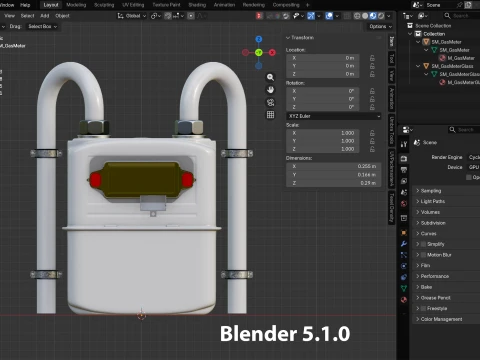The height and width of the screenshot is (360, 480).
Task: Click the zoom view magnifier icon in viewport
Action: [x=270, y=77]
